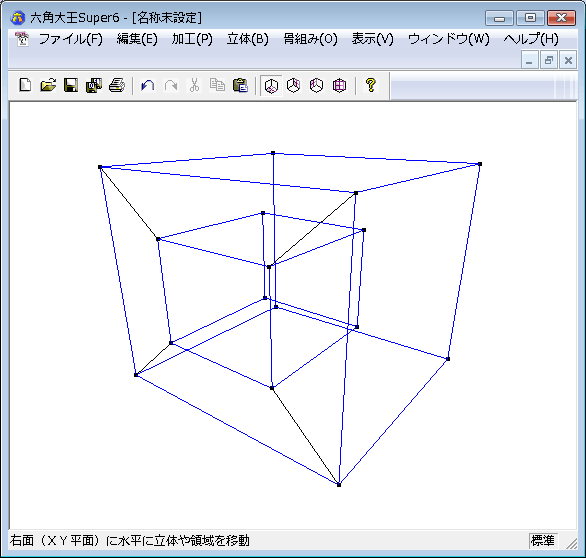Image resolution: width=586 pixels, height=558 pixels.
Task: Restore the inner document window
Action: (x=549, y=60)
